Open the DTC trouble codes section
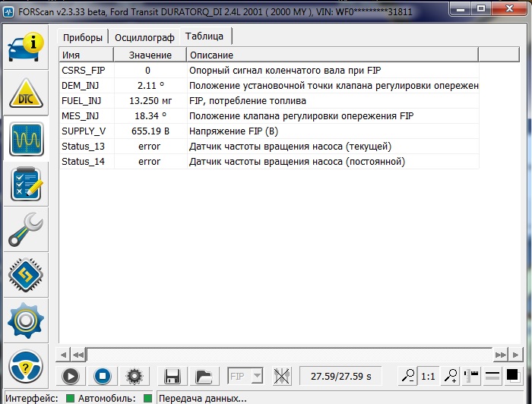Viewport: 532px width, 404px height. (x=26, y=93)
